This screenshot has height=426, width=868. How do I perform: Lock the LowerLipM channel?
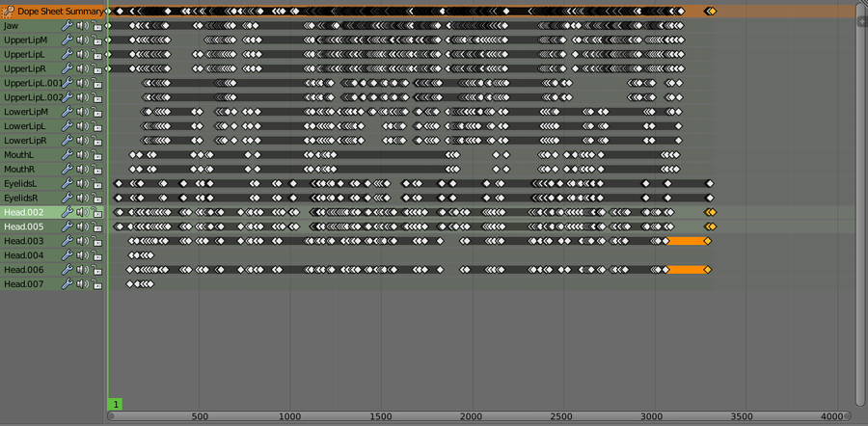96,112
